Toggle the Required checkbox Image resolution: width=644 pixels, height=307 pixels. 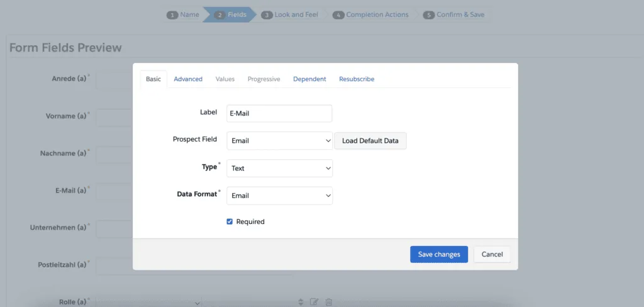coord(230,221)
